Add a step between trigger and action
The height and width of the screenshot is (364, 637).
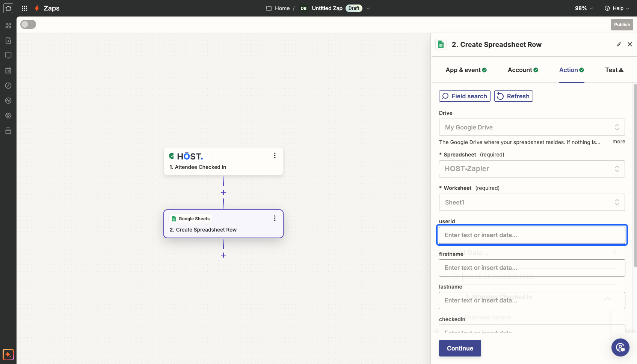pyautogui.click(x=223, y=193)
